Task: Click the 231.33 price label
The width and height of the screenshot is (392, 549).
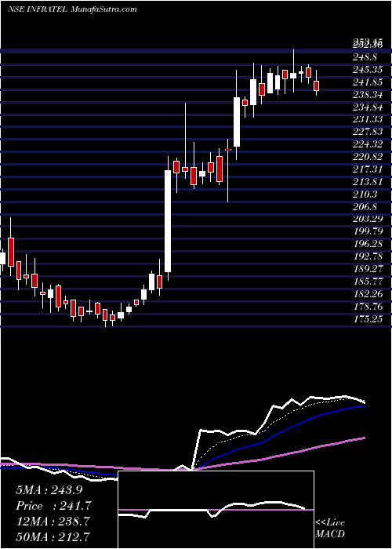Action: tap(368, 119)
